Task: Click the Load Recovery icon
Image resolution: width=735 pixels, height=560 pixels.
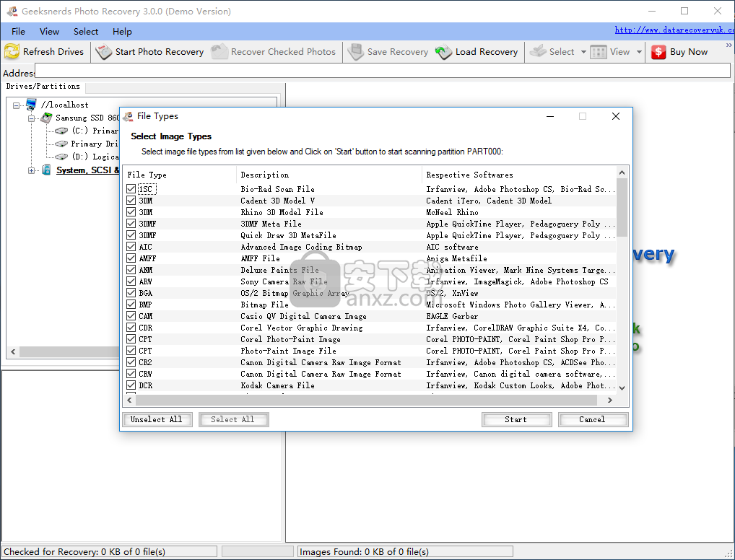Action: pyautogui.click(x=443, y=51)
